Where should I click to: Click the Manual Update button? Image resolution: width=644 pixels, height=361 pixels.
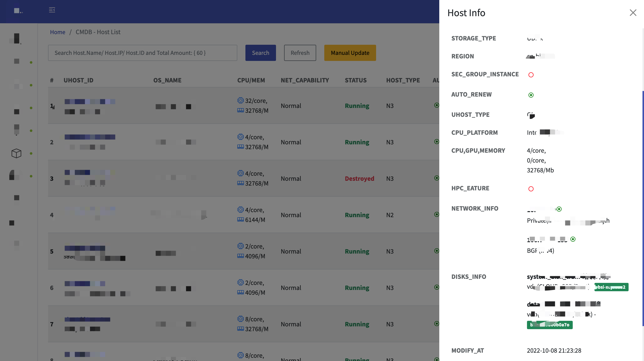click(350, 53)
